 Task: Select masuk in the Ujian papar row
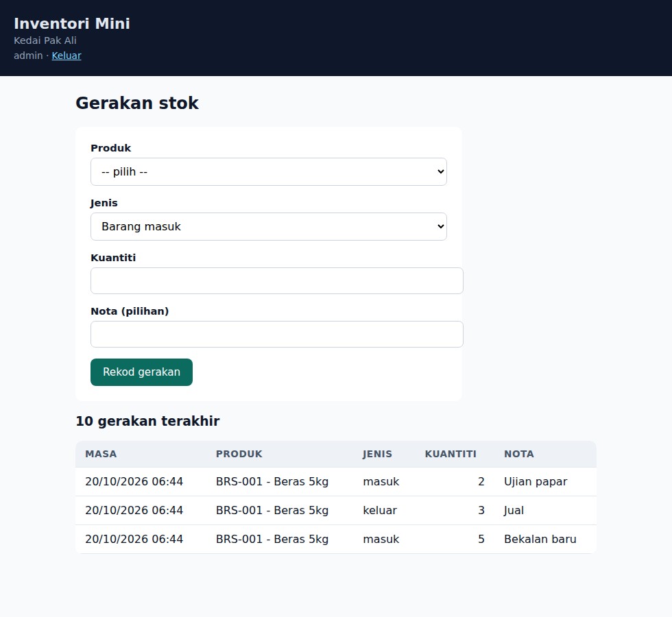[x=381, y=481]
